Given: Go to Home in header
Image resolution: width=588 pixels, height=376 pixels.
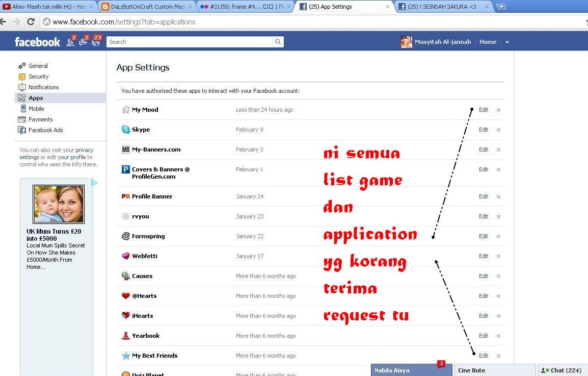Looking at the screenshot, I should click(x=488, y=42).
